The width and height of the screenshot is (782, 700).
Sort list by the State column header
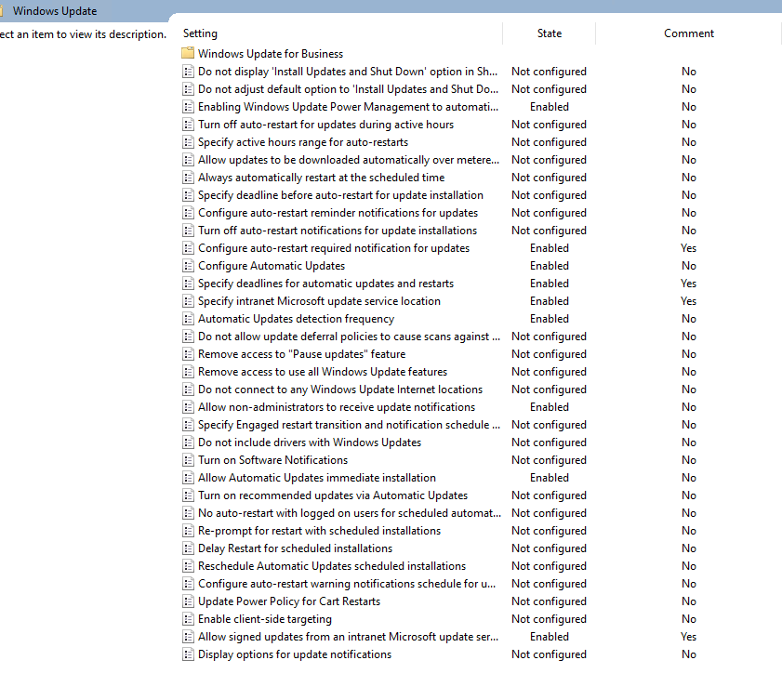(x=550, y=33)
